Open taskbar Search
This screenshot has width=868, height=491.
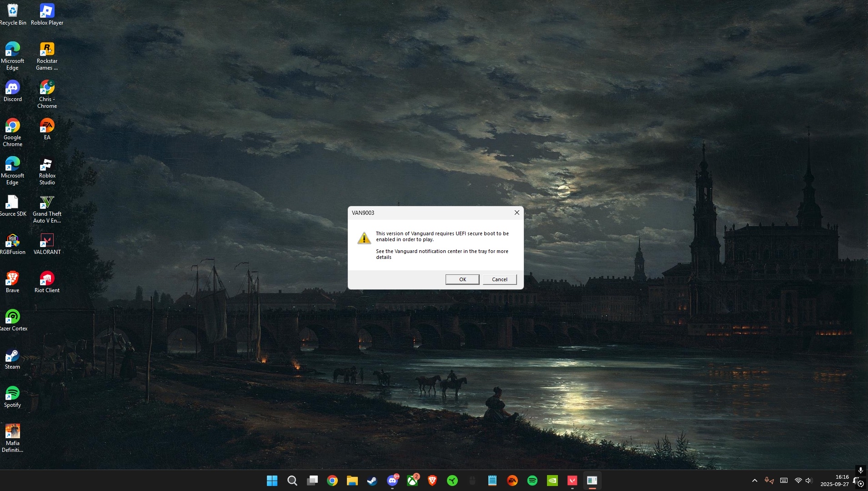292,481
